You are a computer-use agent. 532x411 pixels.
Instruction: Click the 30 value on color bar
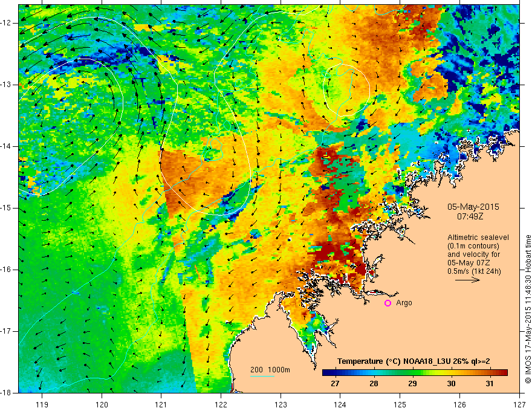point(451,384)
